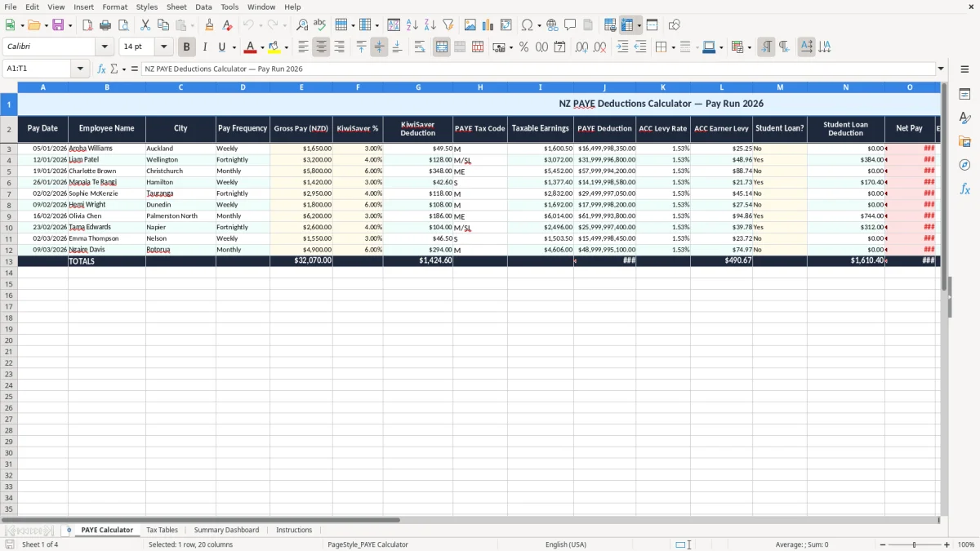Click Clone Formatting paintbrush
The image size is (980, 551).
pos(210,25)
